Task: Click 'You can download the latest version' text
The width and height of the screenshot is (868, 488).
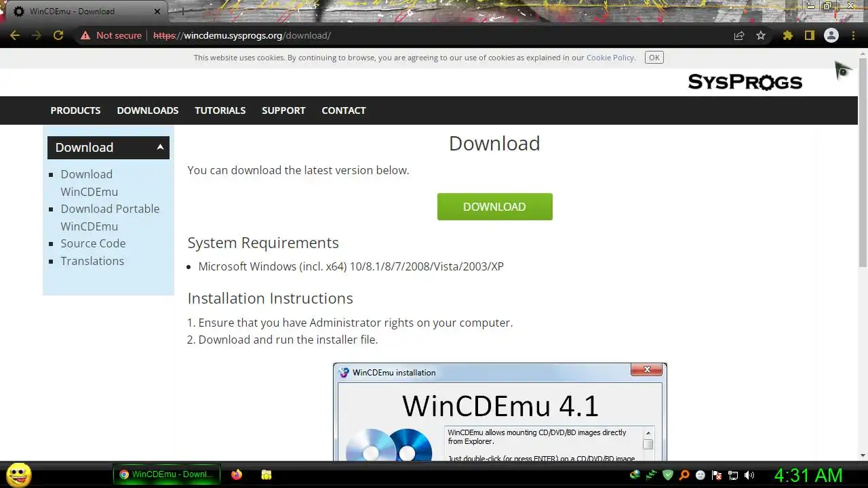Action: [x=298, y=170]
